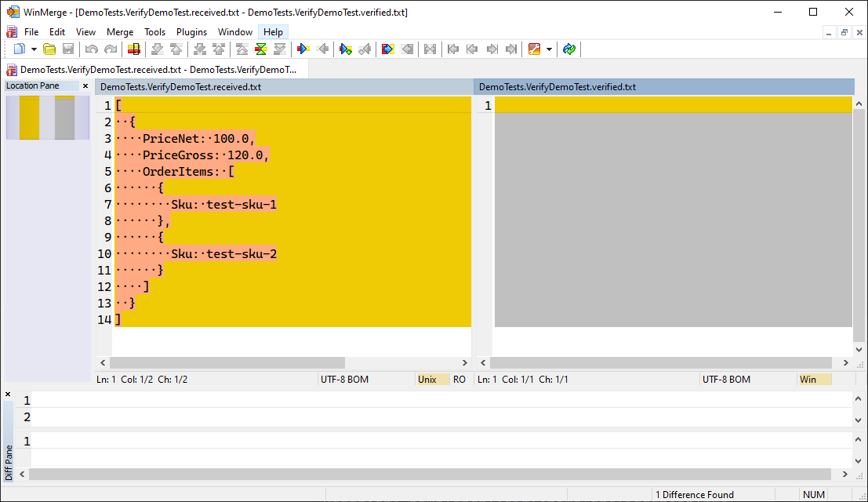The width and height of the screenshot is (868, 502).
Task: Open the Merge menu
Action: pyautogui.click(x=120, y=32)
